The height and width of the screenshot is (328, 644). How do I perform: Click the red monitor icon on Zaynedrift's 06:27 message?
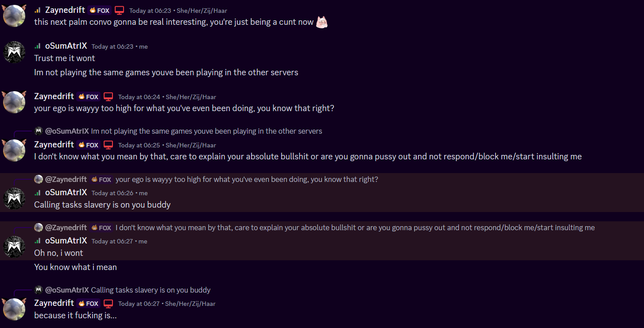click(109, 303)
